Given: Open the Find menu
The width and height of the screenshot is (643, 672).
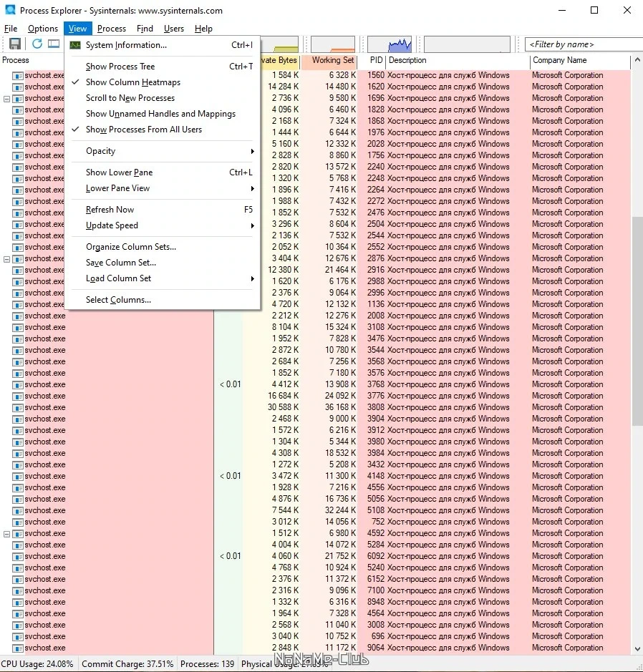Looking at the screenshot, I should [145, 29].
